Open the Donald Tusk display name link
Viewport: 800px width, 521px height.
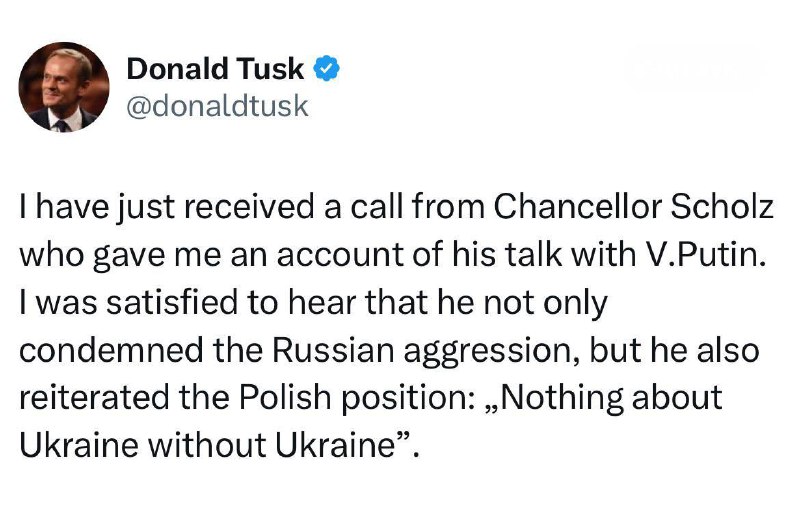pyautogui.click(x=215, y=68)
